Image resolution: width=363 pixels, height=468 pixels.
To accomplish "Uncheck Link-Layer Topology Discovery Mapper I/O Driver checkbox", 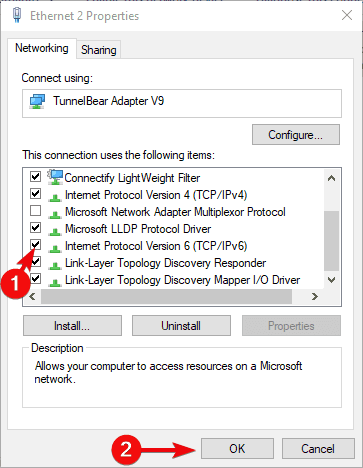I will [x=35, y=279].
